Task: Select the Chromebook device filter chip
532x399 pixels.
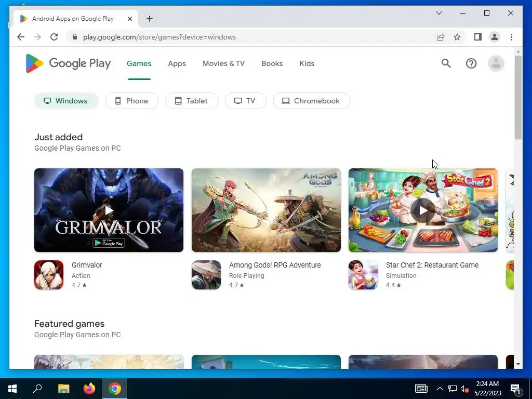Action: tap(312, 101)
